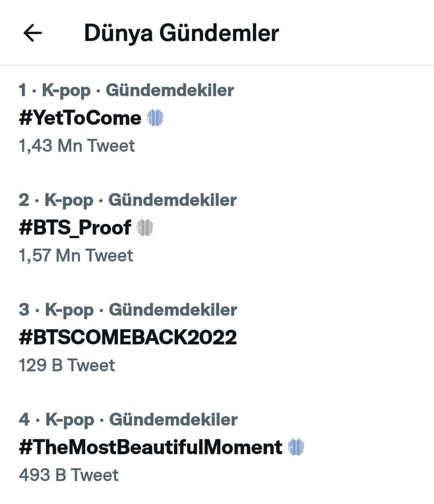Click the gray emoji next to #BTS_Proof
Viewport: 434px width, 504px height.
click(x=145, y=228)
